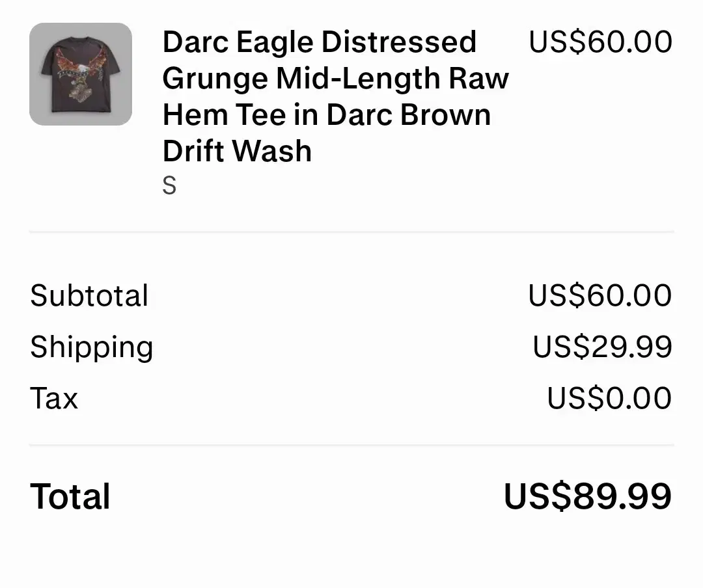Viewport: 703px width, 588px height.
Task: Click the divider line above Total
Action: 351,445
